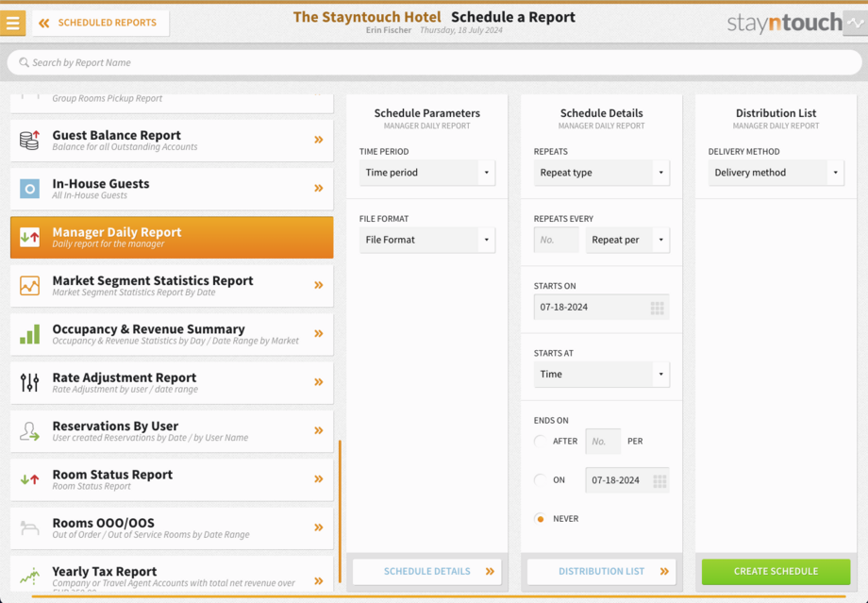Select Occupancy & Revenue Summary report
868x603 pixels.
click(172, 334)
